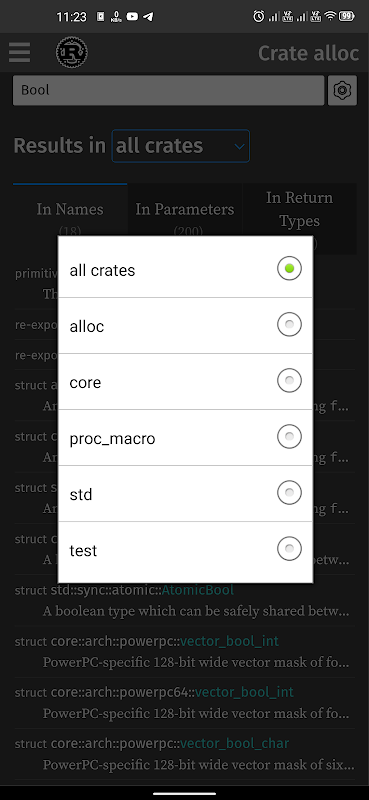Viewport: 369px width, 800px height.
Task: Select the "proc_macro" radio option
Action: click(x=185, y=437)
